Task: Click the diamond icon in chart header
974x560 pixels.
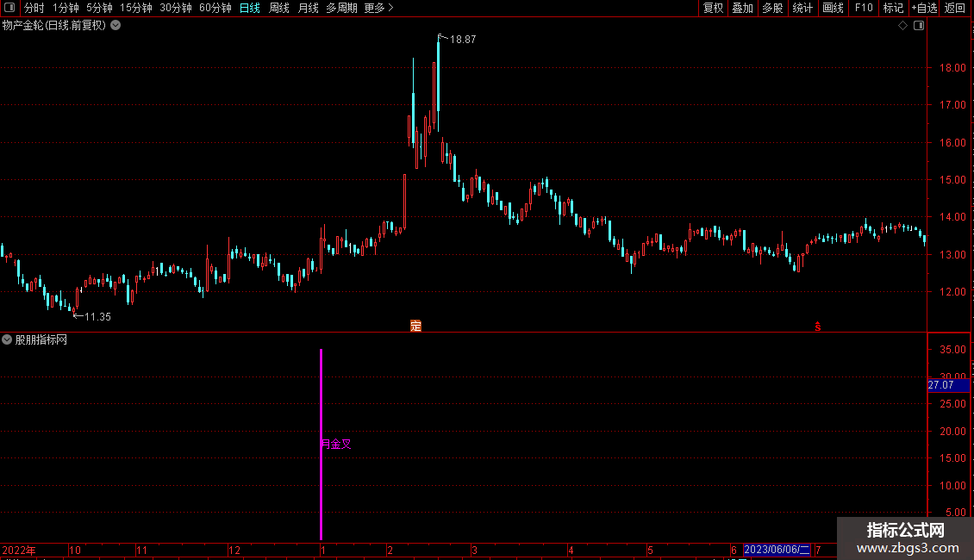Action: pos(903,26)
